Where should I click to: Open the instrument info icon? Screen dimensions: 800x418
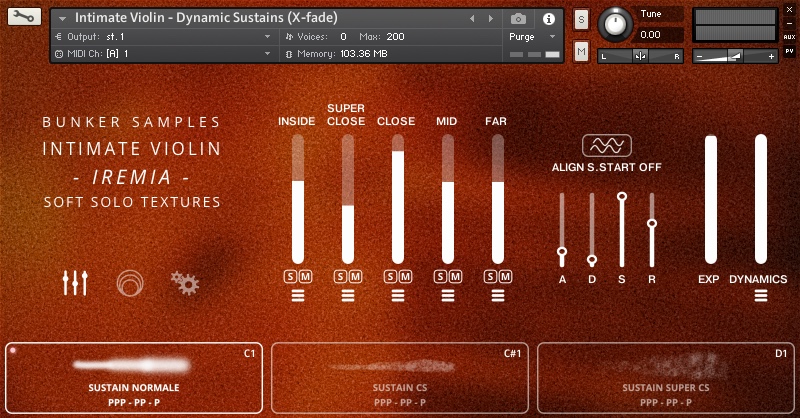548,18
